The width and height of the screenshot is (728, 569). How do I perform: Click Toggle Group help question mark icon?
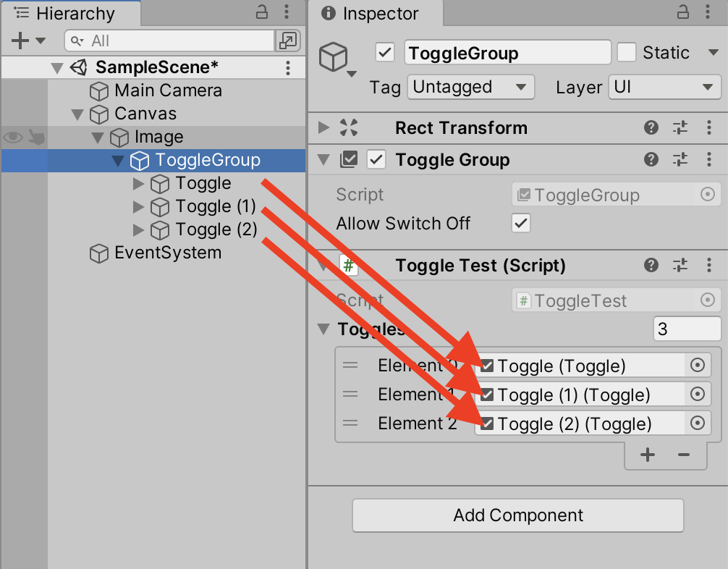651,160
